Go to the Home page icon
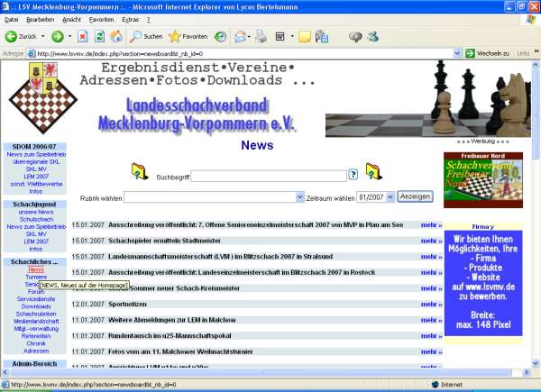The image size is (541, 392). 116,36
